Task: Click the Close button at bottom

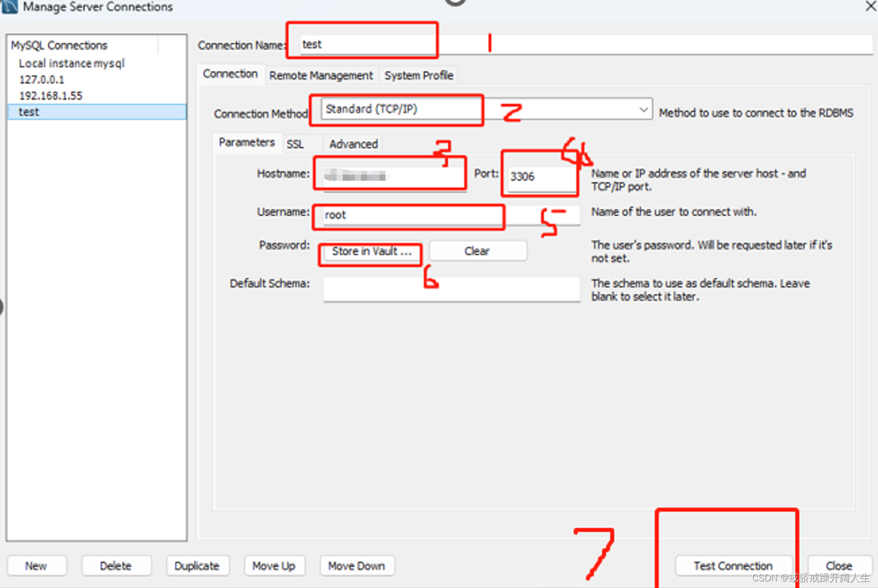Action: 839,566
